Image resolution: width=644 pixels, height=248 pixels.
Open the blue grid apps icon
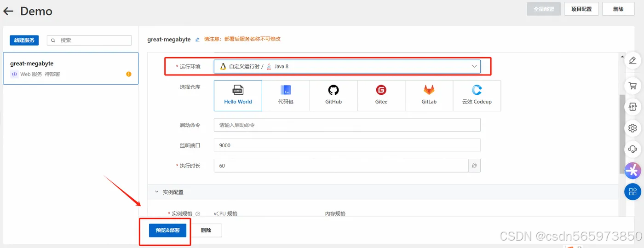coord(632,191)
